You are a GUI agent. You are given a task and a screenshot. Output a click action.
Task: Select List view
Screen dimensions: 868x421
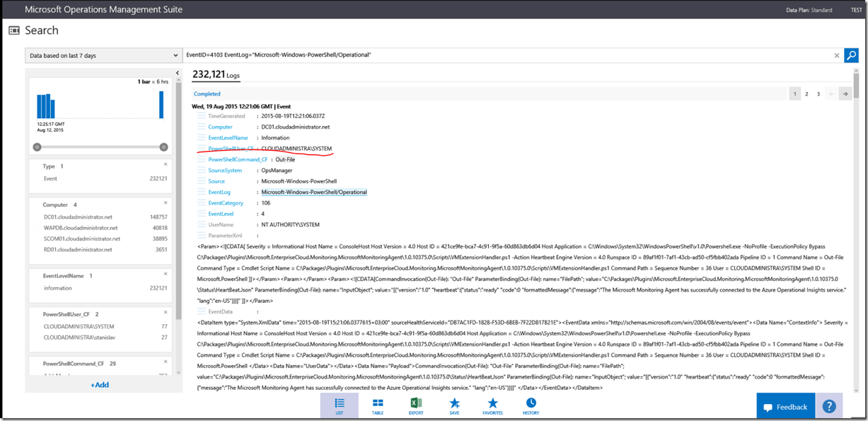340,405
